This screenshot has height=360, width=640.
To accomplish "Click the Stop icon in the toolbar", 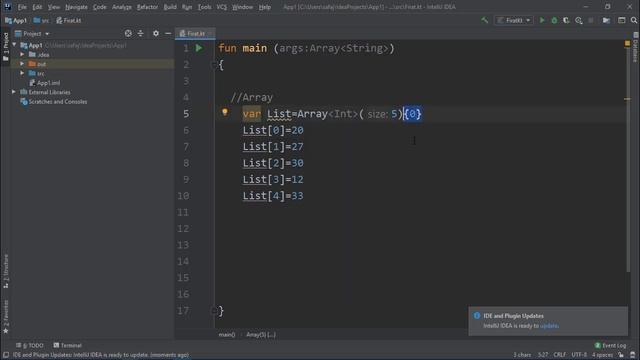I will point(591,20).
